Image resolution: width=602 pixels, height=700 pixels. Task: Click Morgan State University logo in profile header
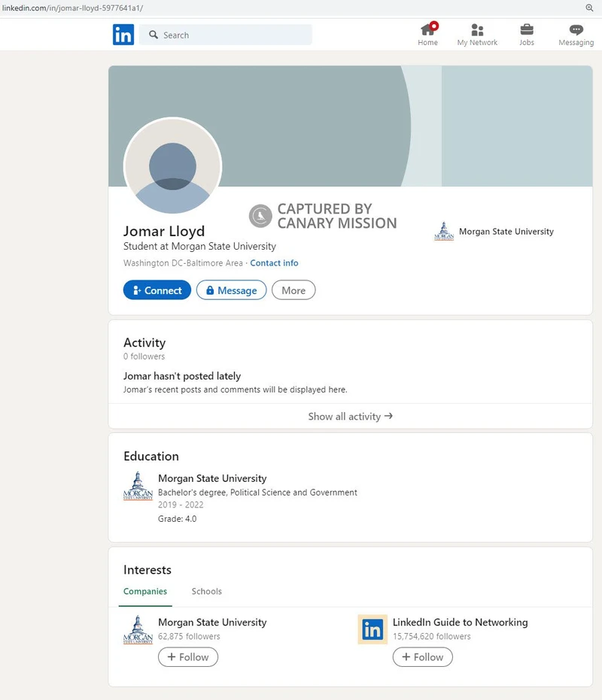coord(444,232)
